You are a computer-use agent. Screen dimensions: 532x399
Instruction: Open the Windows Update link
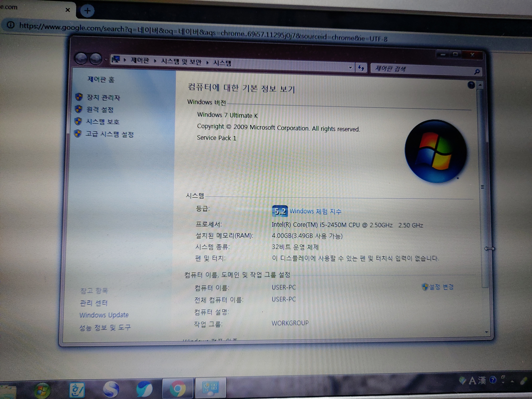pos(104,315)
